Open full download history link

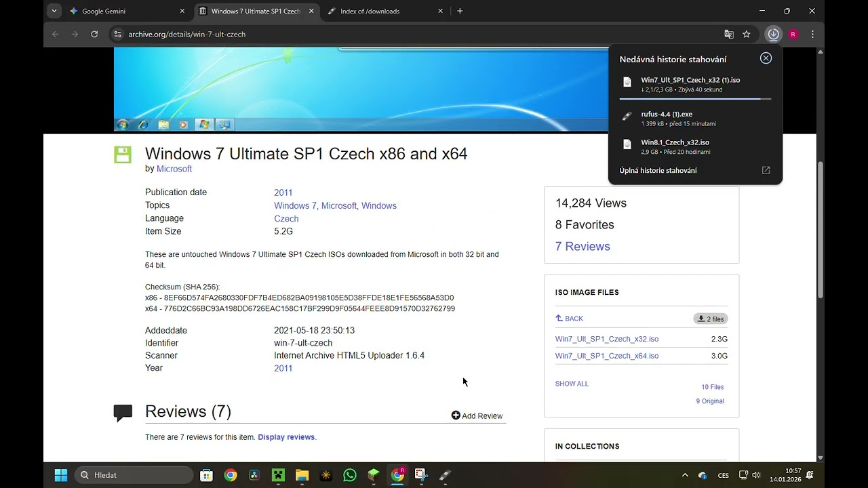coord(658,171)
